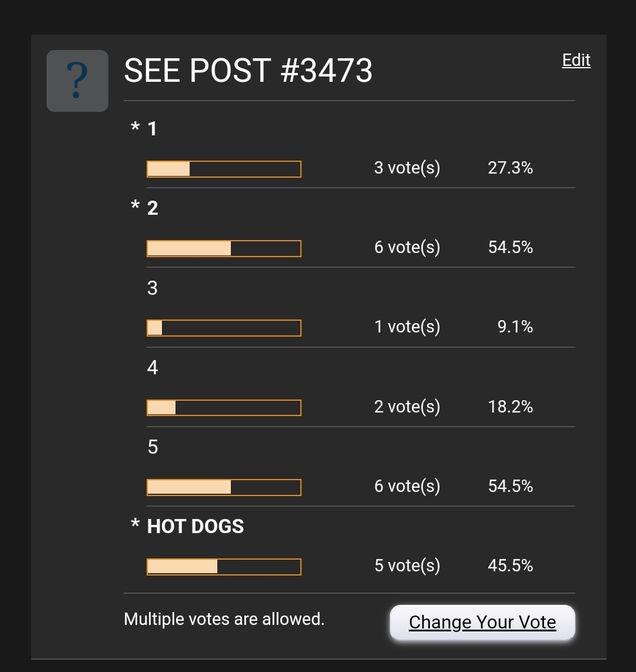Viewport: 636px width, 672px height.
Task: Click the result bar for option 1
Action: (x=224, y=169)
